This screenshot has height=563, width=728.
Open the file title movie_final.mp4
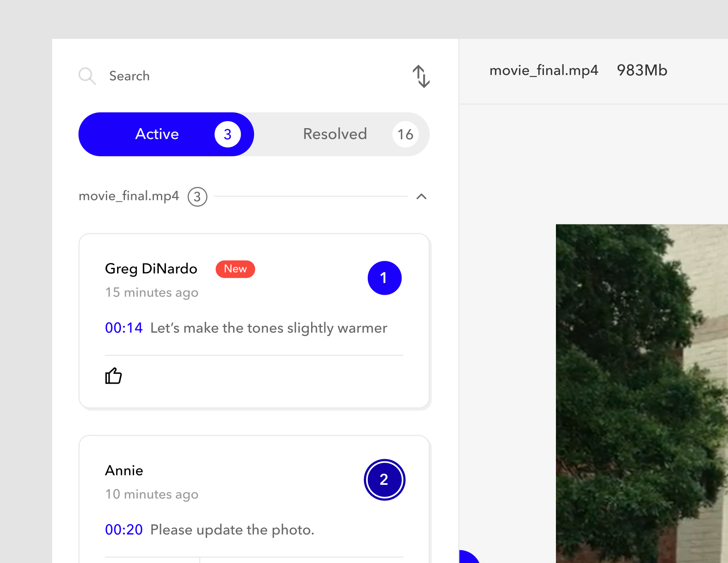click(x=544, y=70)
